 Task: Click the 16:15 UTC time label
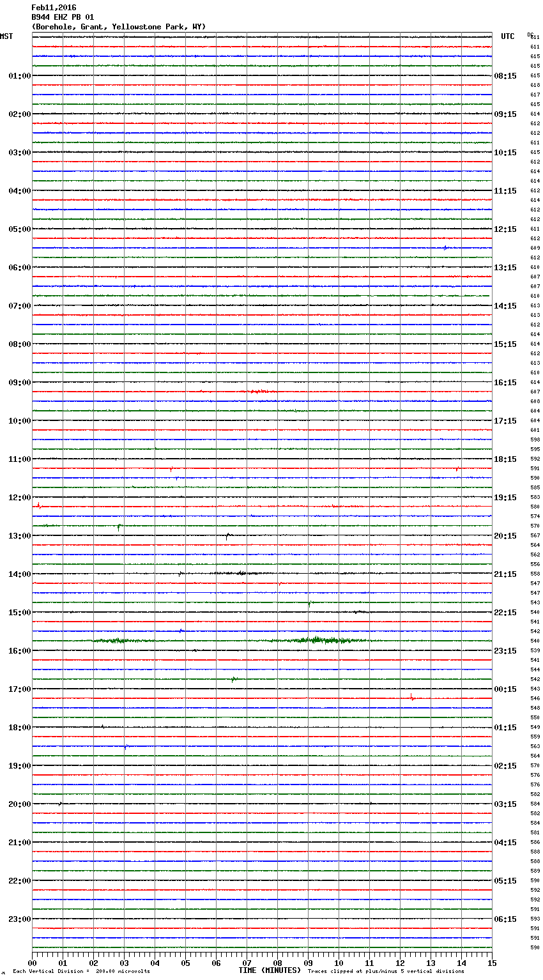[505, 383]
